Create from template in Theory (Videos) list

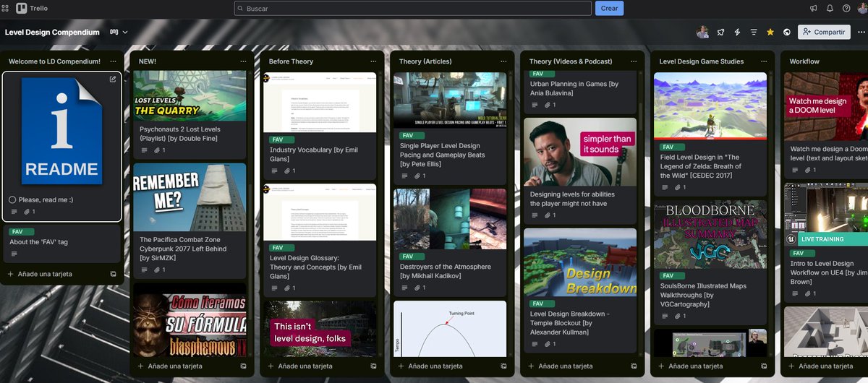pos(634,366)
